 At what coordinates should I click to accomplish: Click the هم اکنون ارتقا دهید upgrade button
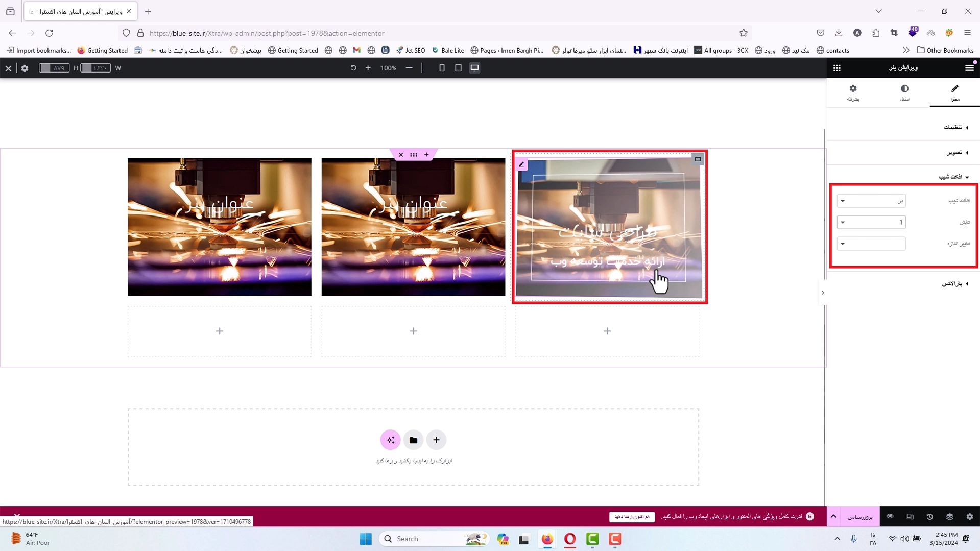[x=632, y=517]
